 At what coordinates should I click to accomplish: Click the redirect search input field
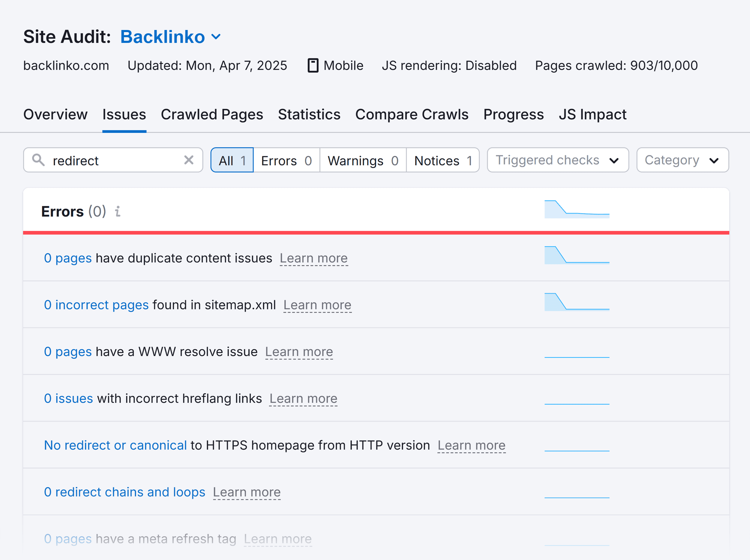point(113,160)
